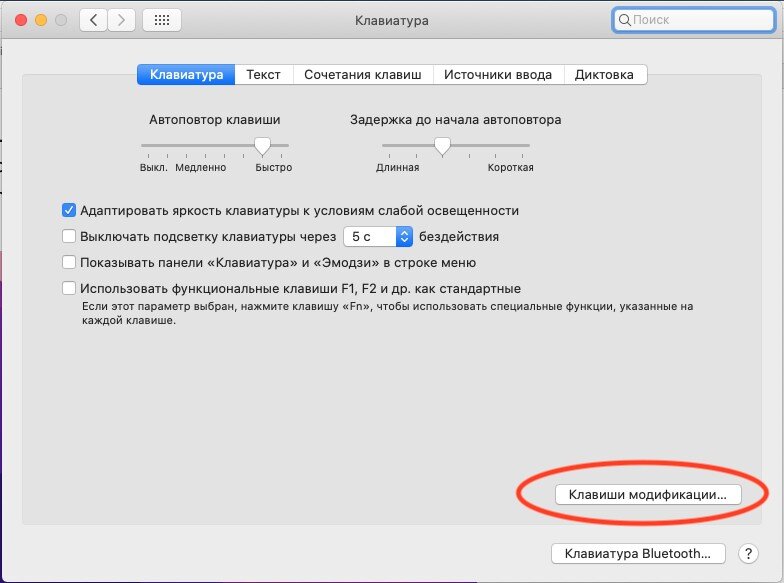Click into the Поиск search field
Screen dimensions: 784x583
[694, 20]
